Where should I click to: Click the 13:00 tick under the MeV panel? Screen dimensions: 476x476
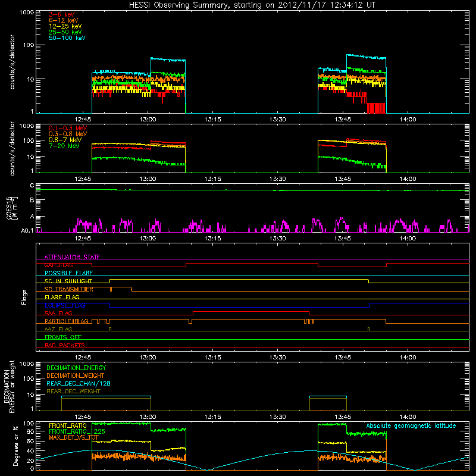coord(148,179)
